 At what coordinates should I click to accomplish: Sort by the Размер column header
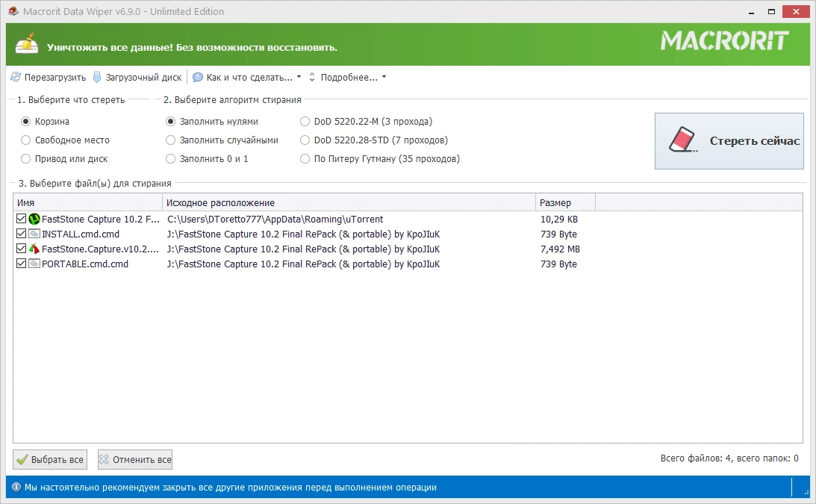[x=565, y=202]
